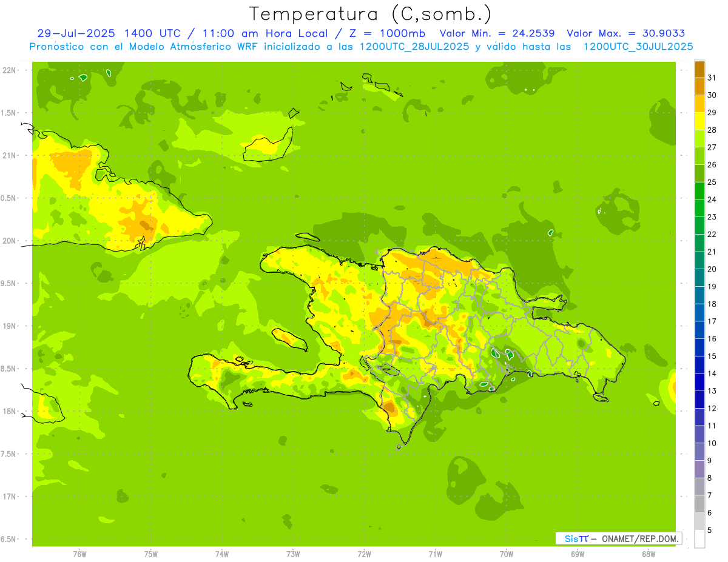
Task: Click legend value label 28
Action: (711, 130)
